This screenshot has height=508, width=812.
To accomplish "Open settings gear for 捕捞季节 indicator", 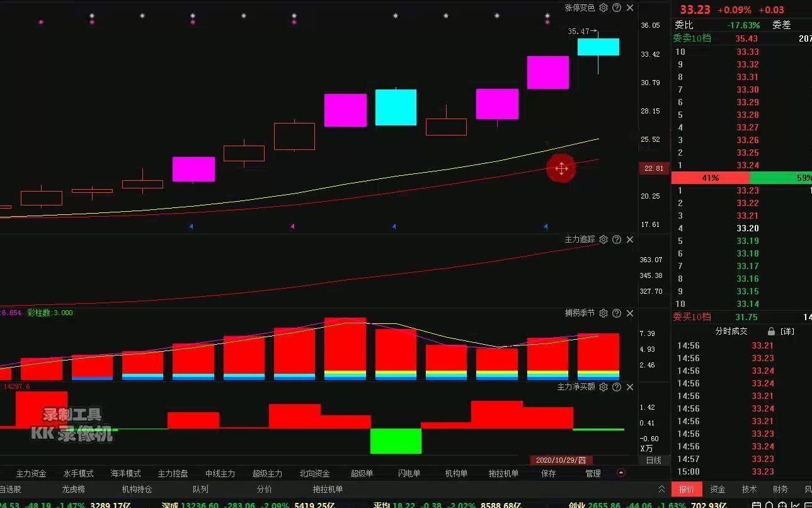I will point(603,313).
